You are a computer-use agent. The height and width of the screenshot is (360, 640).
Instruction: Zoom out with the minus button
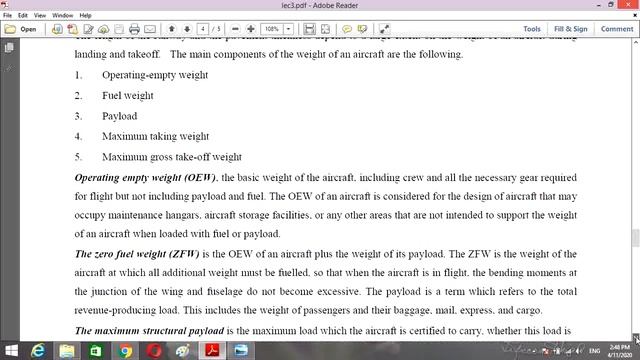(x=235, y=29)
